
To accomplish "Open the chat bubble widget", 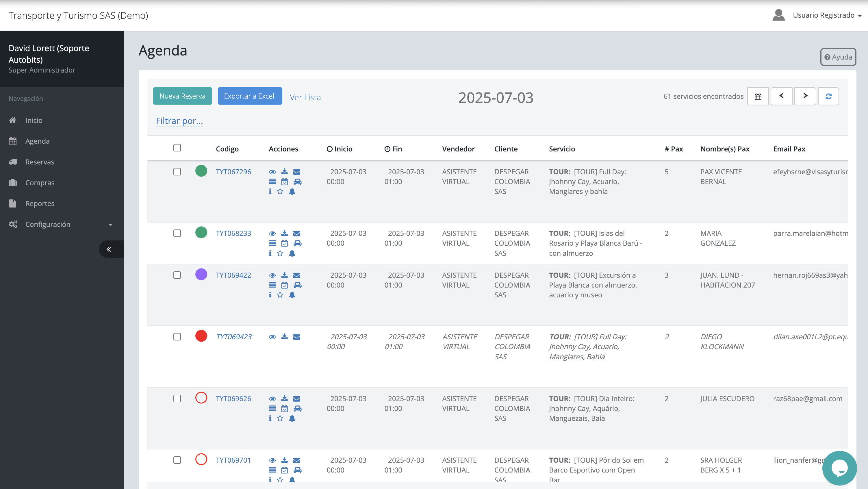I will pos(839,468).
